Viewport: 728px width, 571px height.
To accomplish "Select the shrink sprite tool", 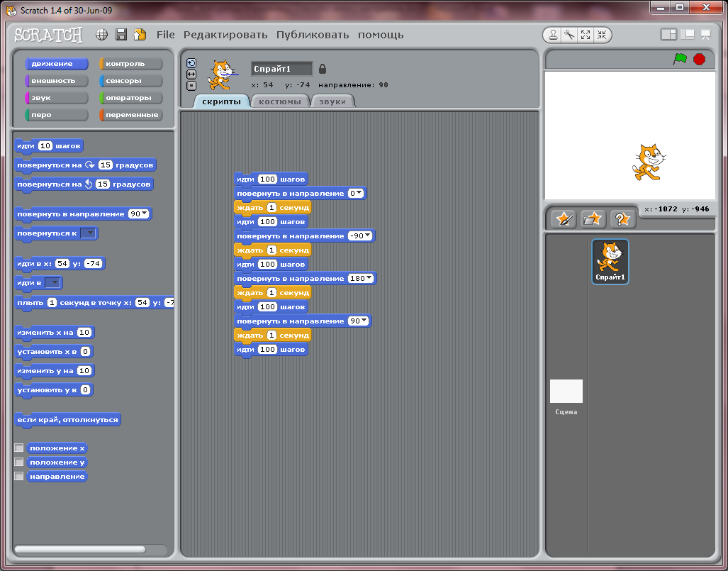I will pyautogui.click(x=602, y=34).
